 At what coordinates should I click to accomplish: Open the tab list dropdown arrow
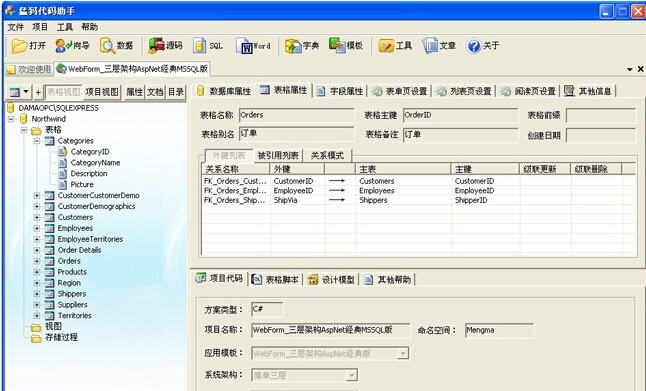[630, 69]
